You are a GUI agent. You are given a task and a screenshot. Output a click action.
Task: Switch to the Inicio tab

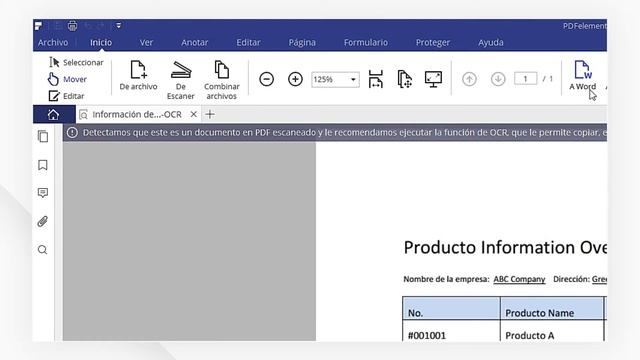101,42
